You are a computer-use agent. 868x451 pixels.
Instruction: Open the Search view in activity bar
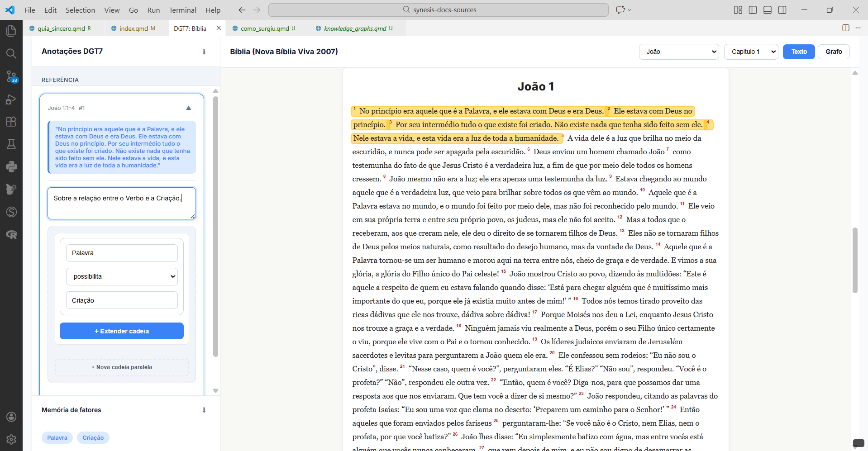click(x=11, y=53)
